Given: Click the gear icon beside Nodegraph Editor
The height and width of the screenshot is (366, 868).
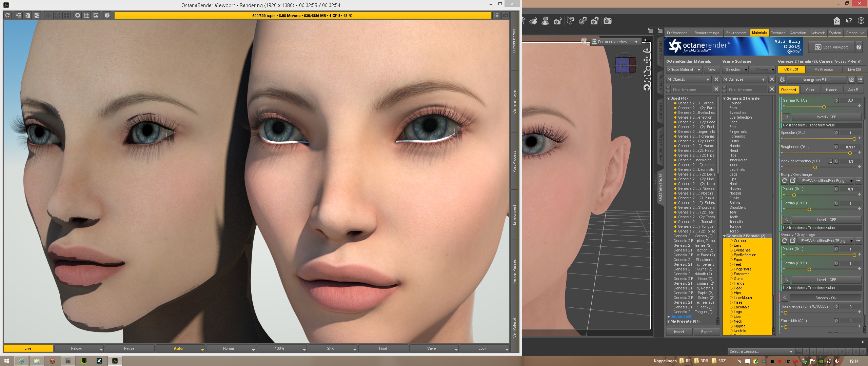Looking at the screenshot, I should click(x=782, y=80).
